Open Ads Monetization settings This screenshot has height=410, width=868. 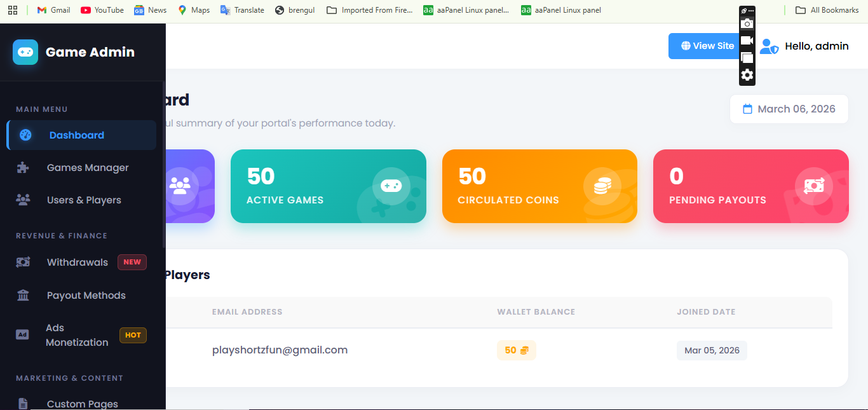[77, 335]
